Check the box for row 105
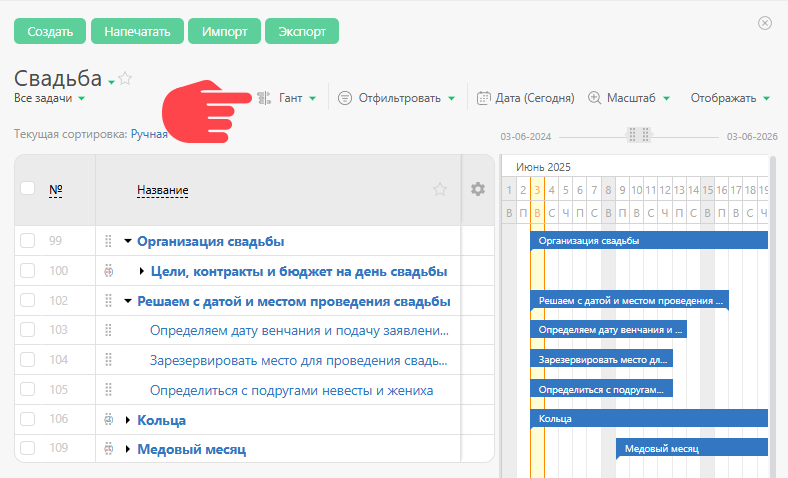The image size is (788, 478). pos(27,390)
